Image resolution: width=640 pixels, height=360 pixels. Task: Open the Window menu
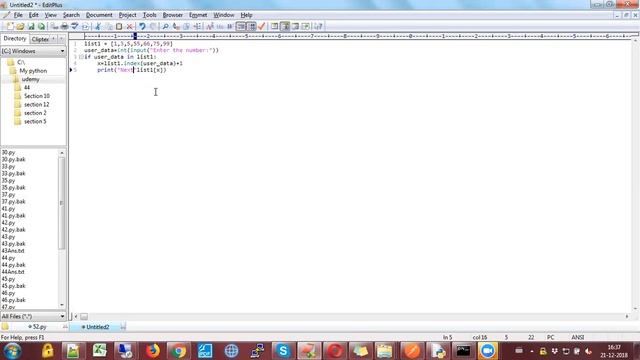pyautogui.click(x=224, y=15)
